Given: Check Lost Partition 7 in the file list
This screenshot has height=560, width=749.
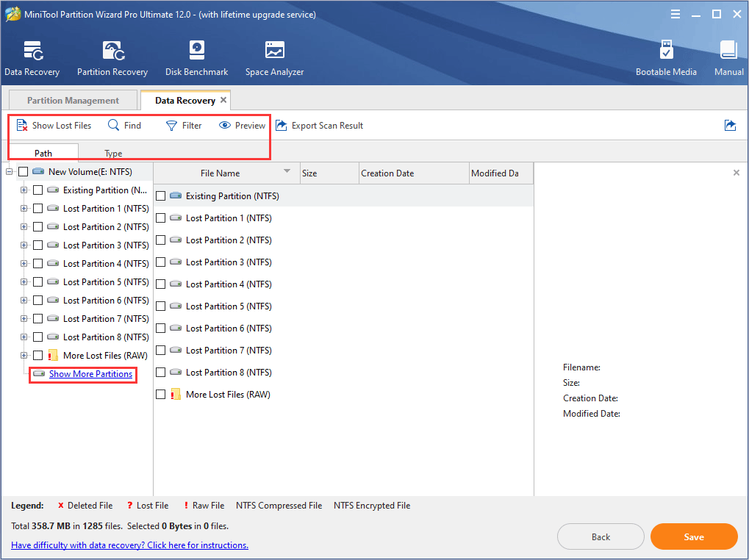Looking at the screenshot, I should (160, 350).
